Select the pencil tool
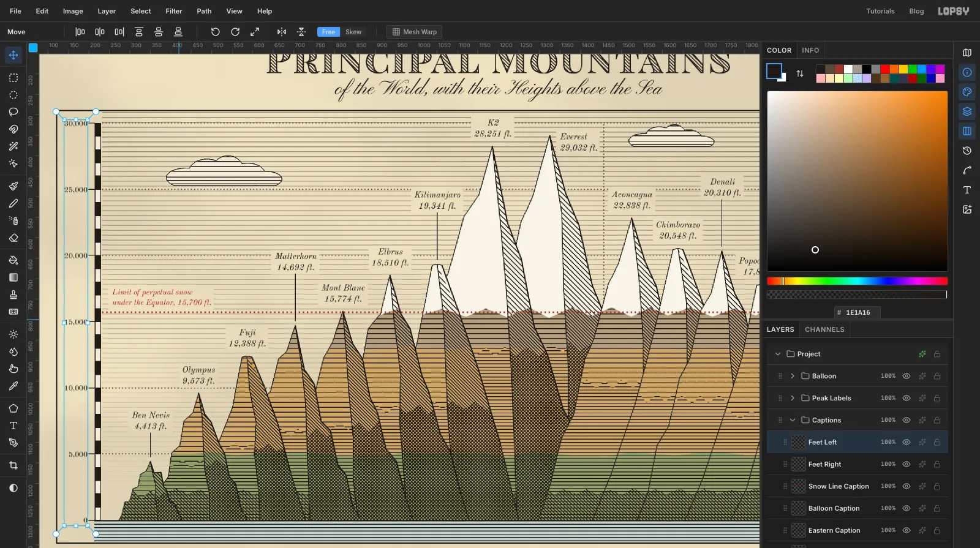Image resolution: width=980 pixels, height=548 pixels. (x=13, y=203)
